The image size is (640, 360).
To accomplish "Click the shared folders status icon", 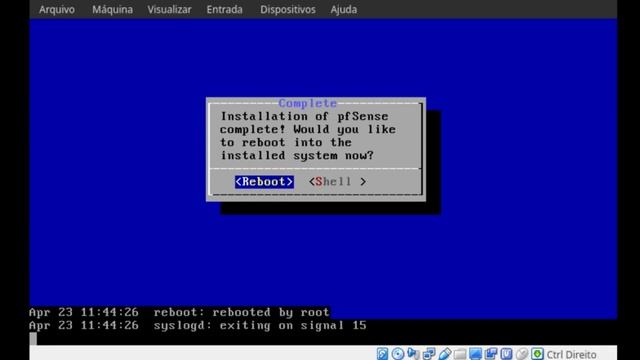I will tap(460, 354).
